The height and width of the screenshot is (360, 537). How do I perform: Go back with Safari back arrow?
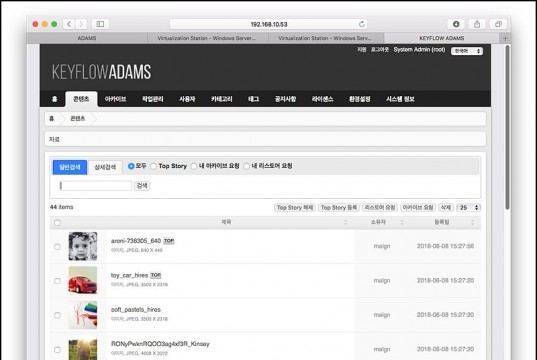[x=69, y=24]
